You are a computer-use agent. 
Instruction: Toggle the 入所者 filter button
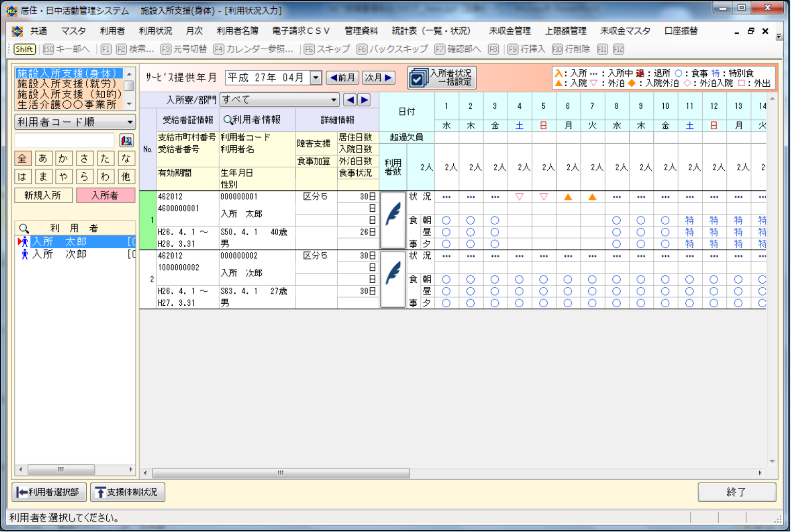[105, 195]
